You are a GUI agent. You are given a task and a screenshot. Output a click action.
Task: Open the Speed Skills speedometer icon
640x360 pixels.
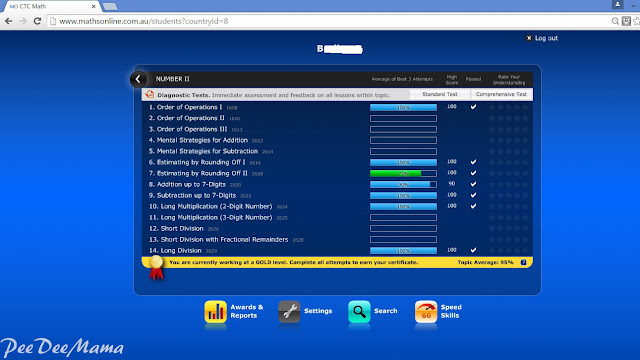(426, 312)
